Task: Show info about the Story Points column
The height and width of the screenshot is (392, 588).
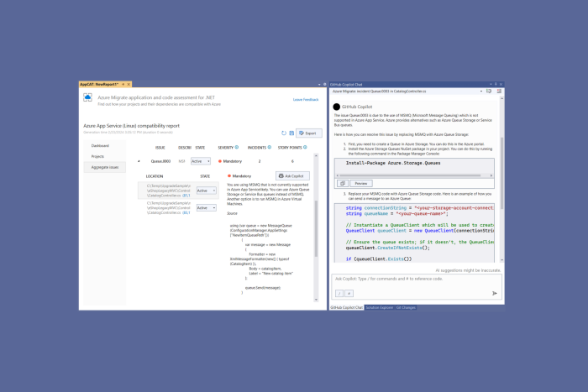Action: point(305,147)
